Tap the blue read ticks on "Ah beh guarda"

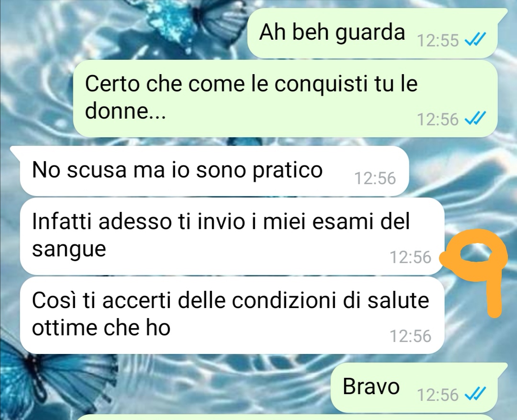click(475, 40)
